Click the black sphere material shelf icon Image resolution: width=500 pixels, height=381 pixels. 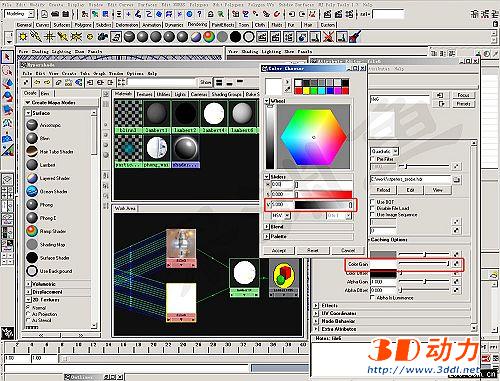pyautogui.click(x=235, y=37)
